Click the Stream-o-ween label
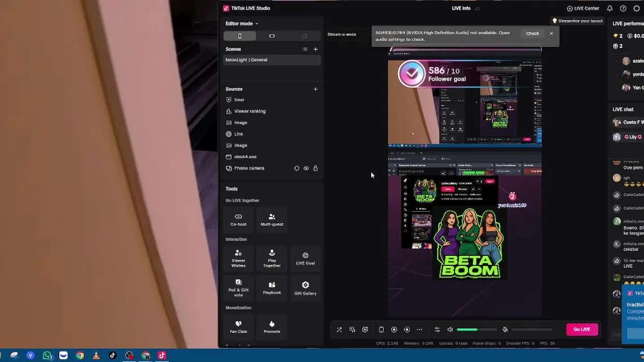The image size is (644, 362). [342, 34]
